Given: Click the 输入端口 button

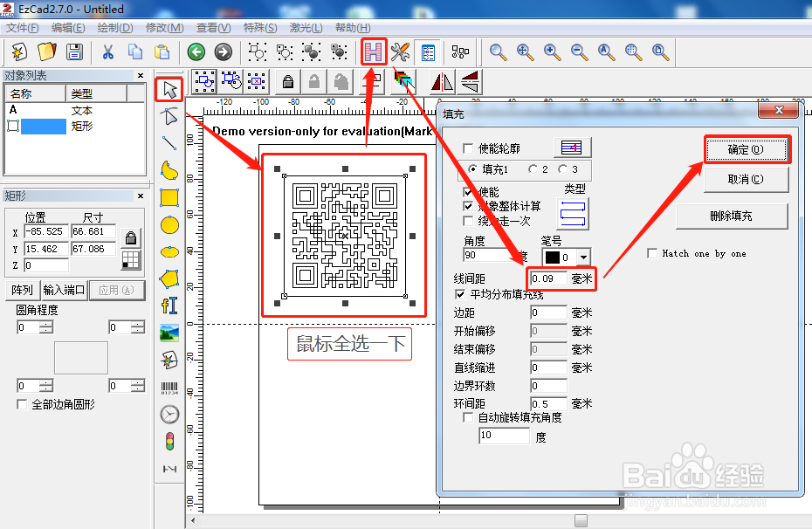Looking at the screenshot, I should (x=65, y=290).
